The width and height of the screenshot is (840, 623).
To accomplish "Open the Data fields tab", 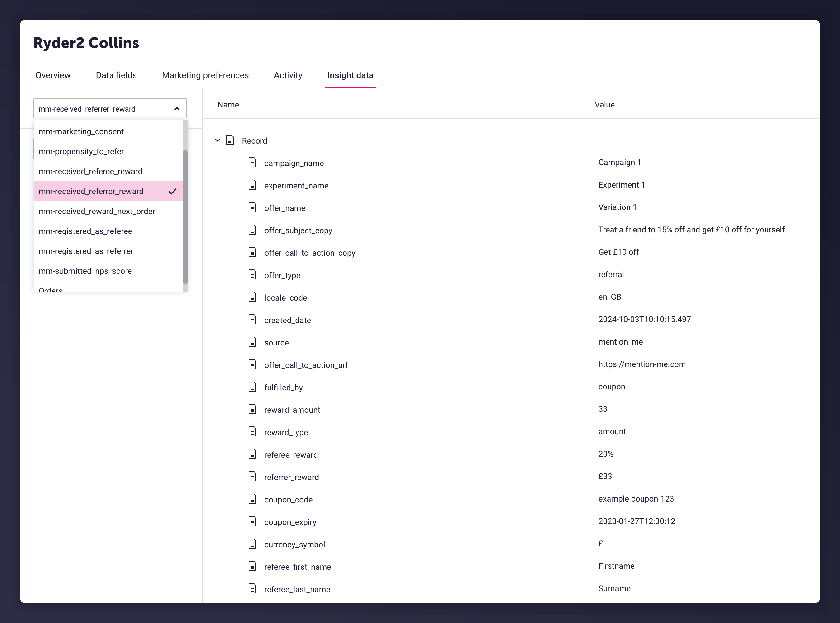I will click(x=116, y=75).
